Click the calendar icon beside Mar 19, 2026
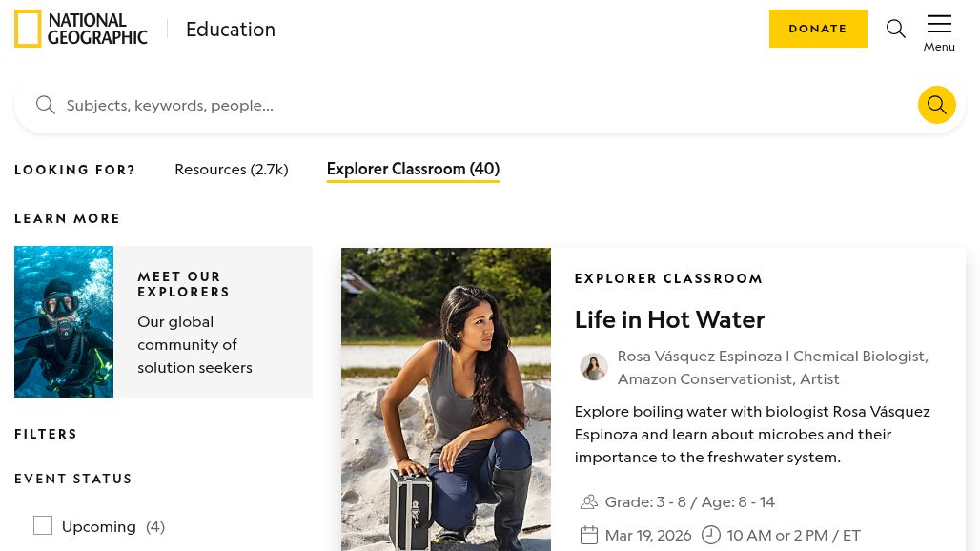 point(589,535)
